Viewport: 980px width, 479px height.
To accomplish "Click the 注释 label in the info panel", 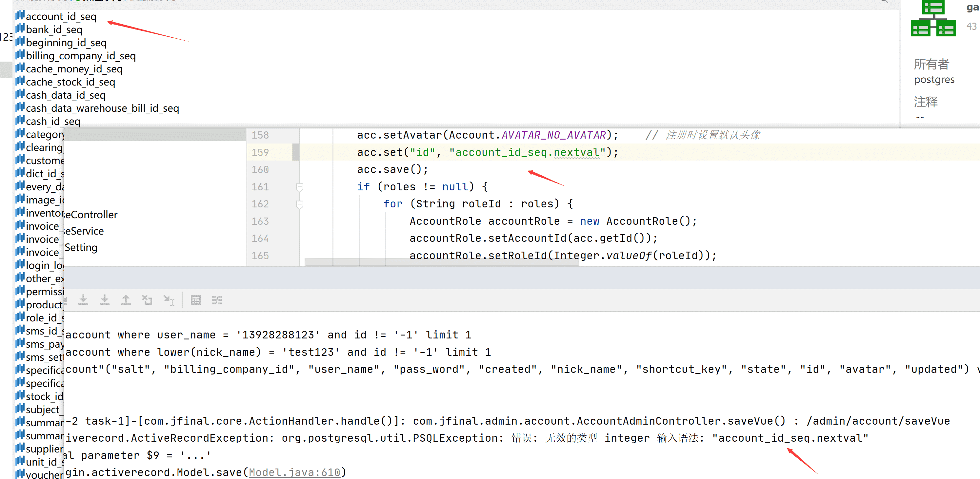I will [926, 102].
